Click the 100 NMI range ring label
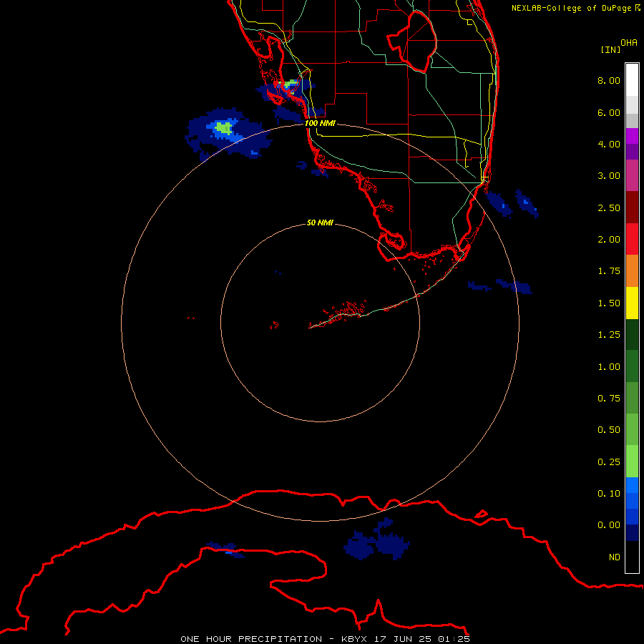The height and width of the screenshot is (644, 644). point(320,123)
